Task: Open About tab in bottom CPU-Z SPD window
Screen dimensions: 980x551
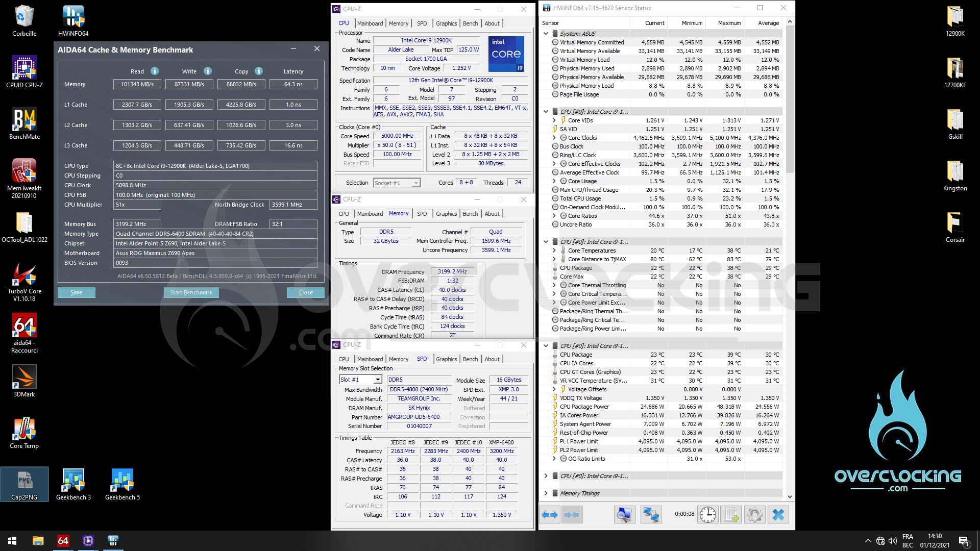Action: pos(492,359)
